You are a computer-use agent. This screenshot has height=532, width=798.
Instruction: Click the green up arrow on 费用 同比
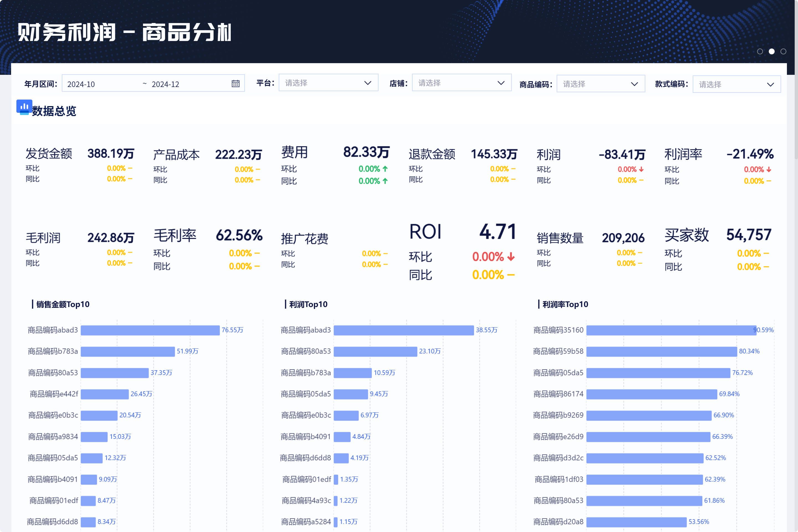point(385,181)
